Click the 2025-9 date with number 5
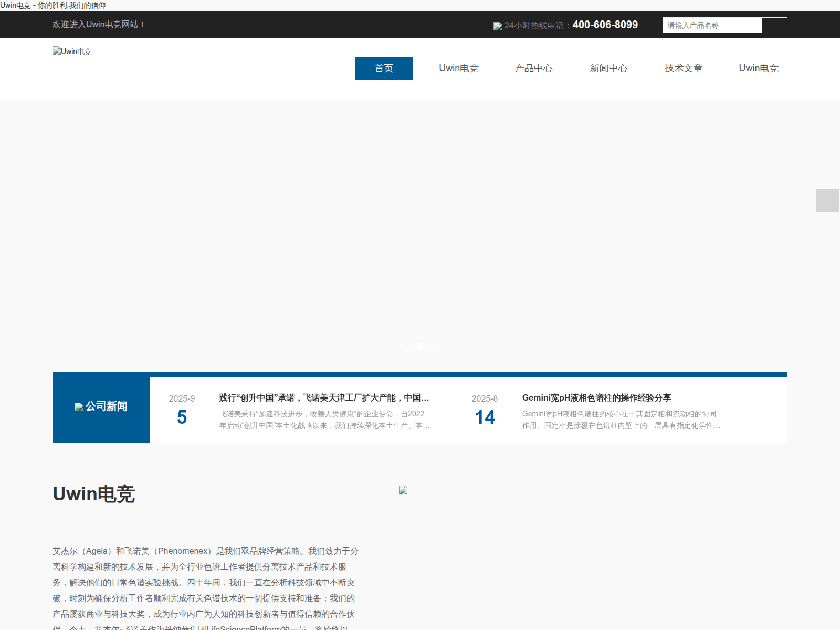Viewport: 840px width, 630px height. pos(182,409)
